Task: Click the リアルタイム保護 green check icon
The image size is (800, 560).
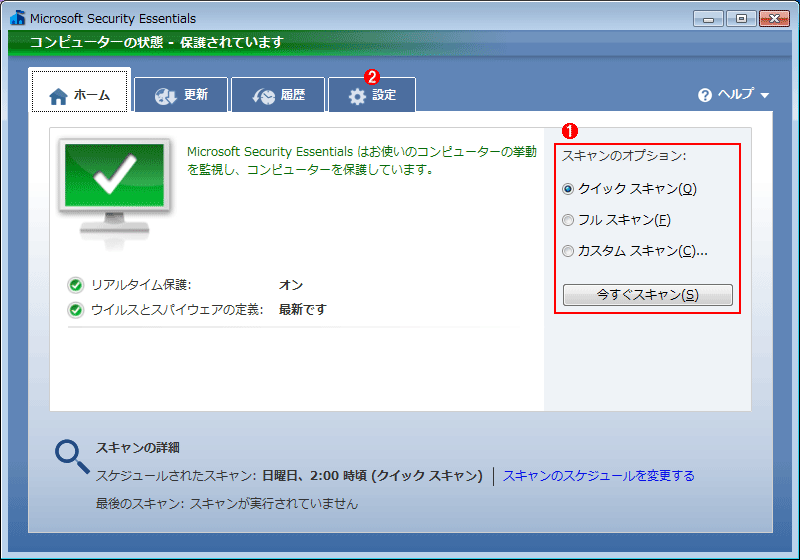Action: click(76, 285)
